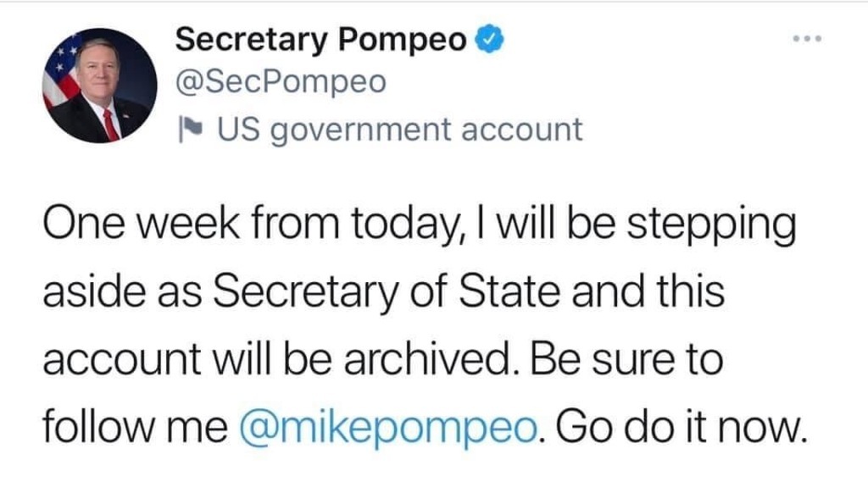Image resolution: width=868 pixels, height=504 pixels.
Task: Click the "Secretary Pompeo" display name
Action: 320,39
